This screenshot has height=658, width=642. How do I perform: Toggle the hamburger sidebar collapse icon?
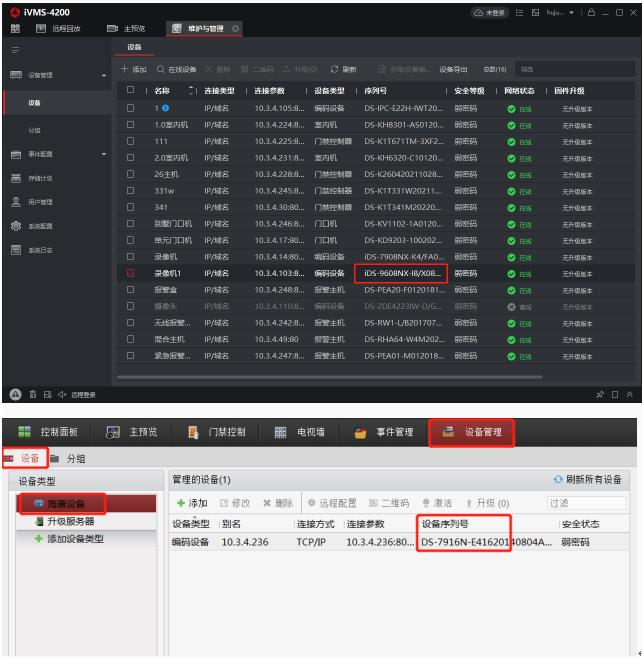[x=16, y=50]
